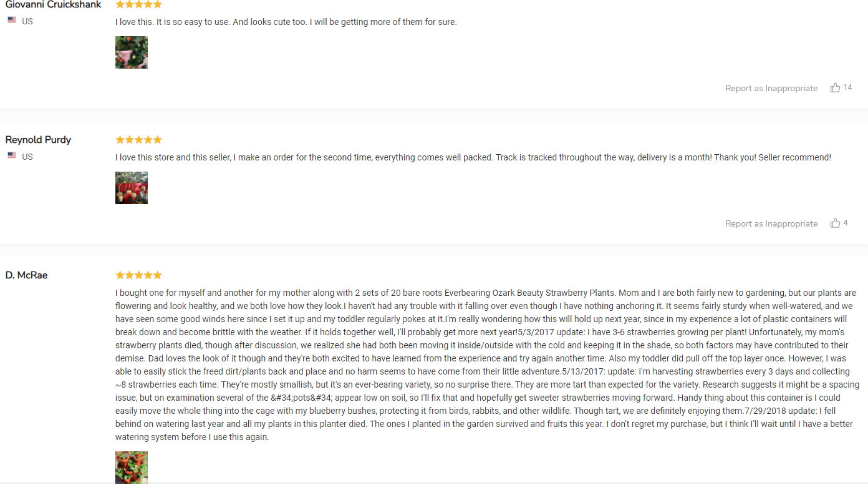Viewport: 868px width, 485px height.
Task: Open strawberry photo thumbnail in Reynold's review
Action: (132, 188)
